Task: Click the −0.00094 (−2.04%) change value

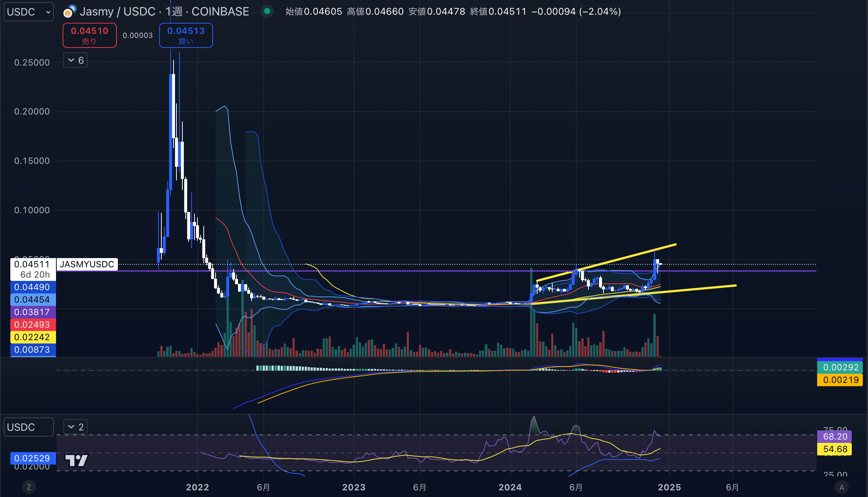Action: (x=576, y=11)
